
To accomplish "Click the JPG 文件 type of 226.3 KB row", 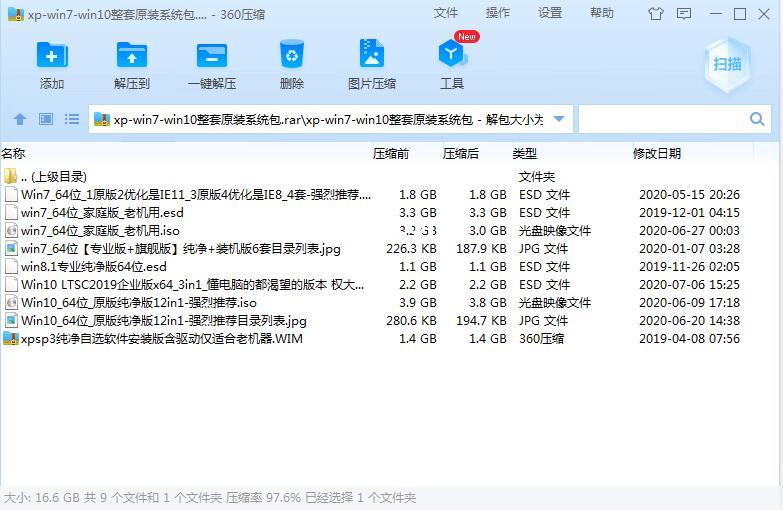I will (544, 248).
